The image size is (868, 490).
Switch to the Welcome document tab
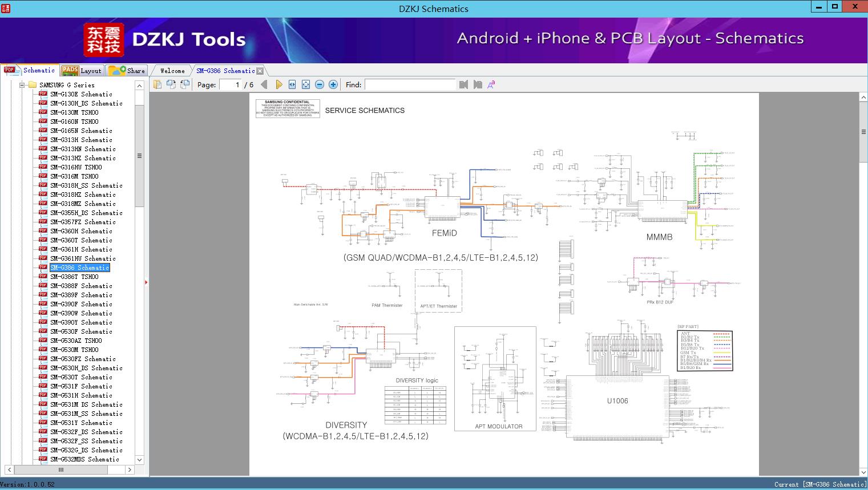click(x=172, y=71)
